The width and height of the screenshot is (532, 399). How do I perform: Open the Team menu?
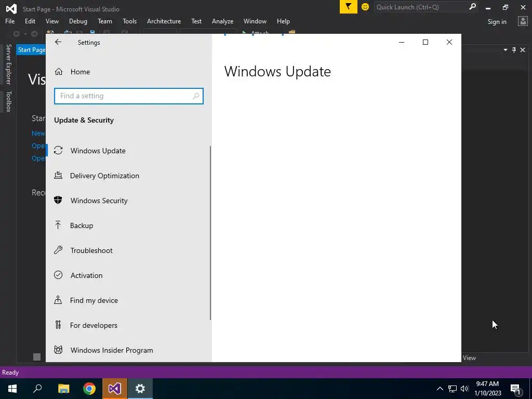[x=105, y=21]
